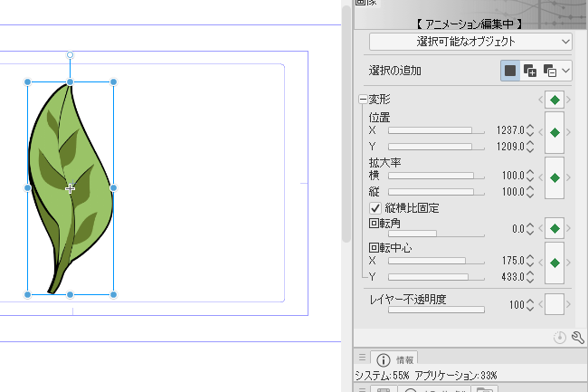The image size is (588, 392).
Task: Toggle the 位置 position keyframe diamond
Action: pyautogui.click(x=555, y=132)
